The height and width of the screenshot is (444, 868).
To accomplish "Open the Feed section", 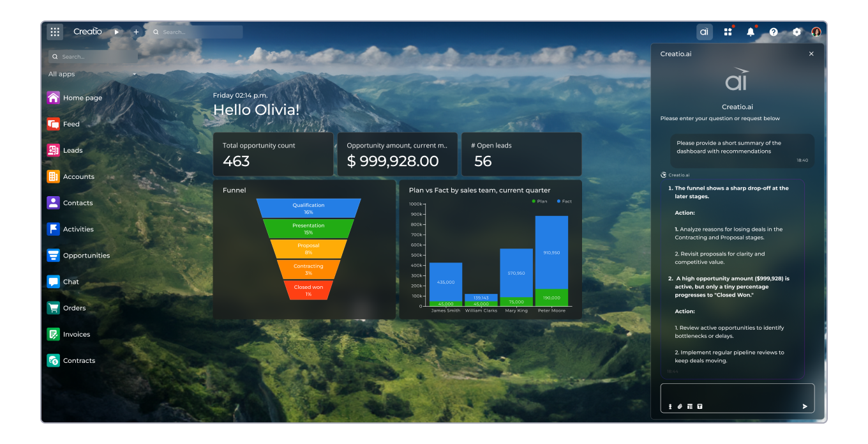I will click(x=70, y=124).
